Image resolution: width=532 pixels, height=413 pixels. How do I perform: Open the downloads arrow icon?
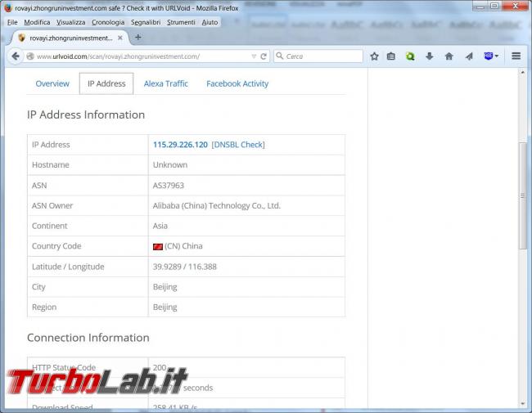click(x=429, y=56)
